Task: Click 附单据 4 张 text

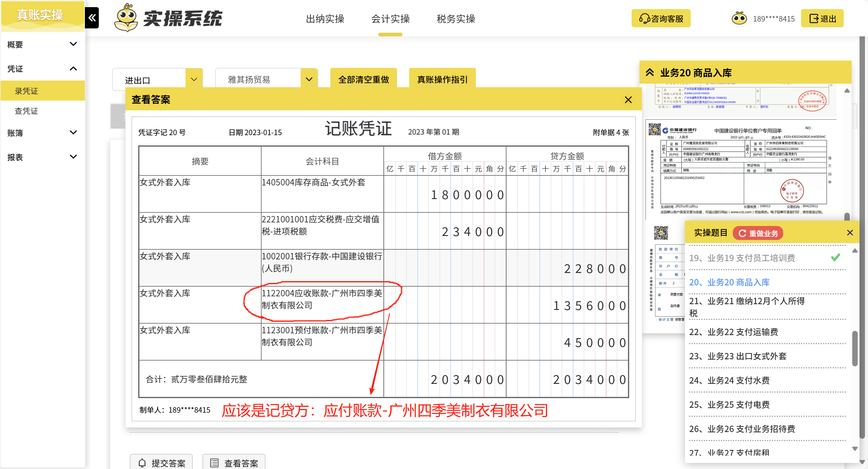Action: (x=611, y=132)
